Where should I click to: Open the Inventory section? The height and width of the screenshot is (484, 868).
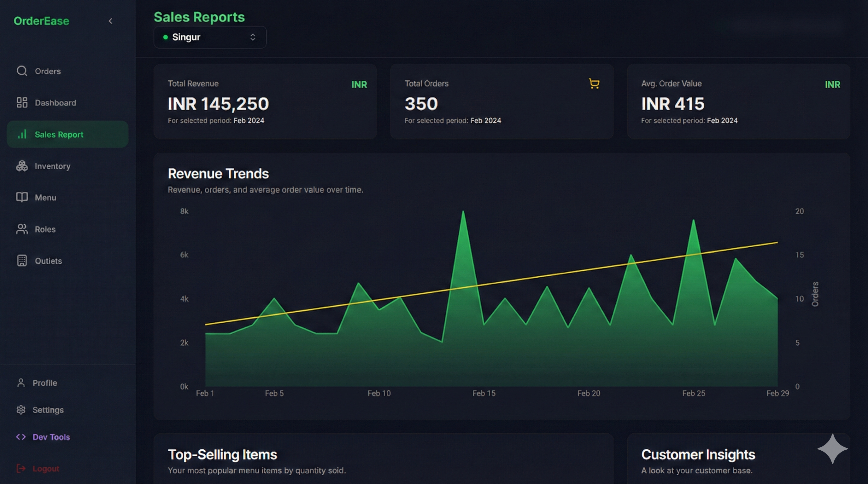point(67,166)
